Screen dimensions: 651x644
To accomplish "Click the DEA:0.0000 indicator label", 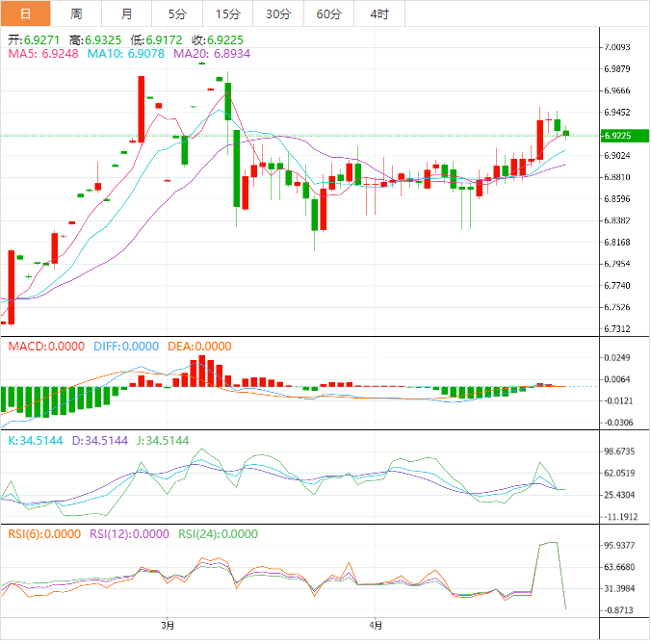I will pyautogui.click(x=199, y=347).
